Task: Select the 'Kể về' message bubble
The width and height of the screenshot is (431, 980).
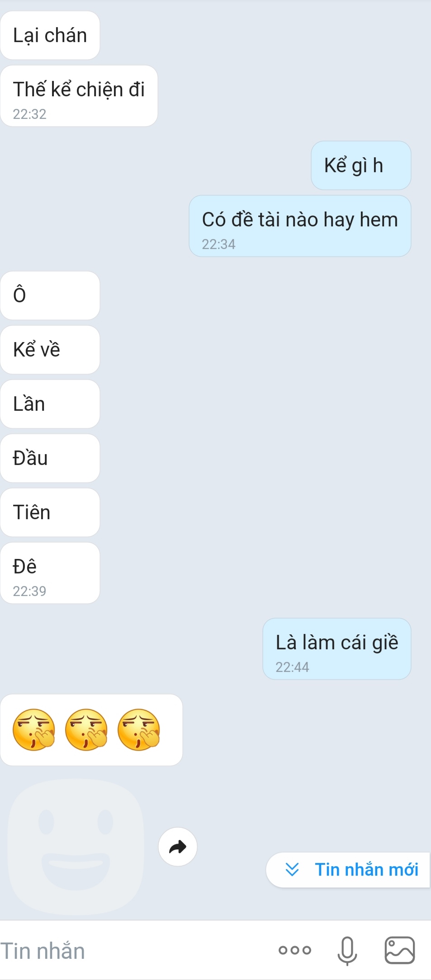Action: [50, 350]
